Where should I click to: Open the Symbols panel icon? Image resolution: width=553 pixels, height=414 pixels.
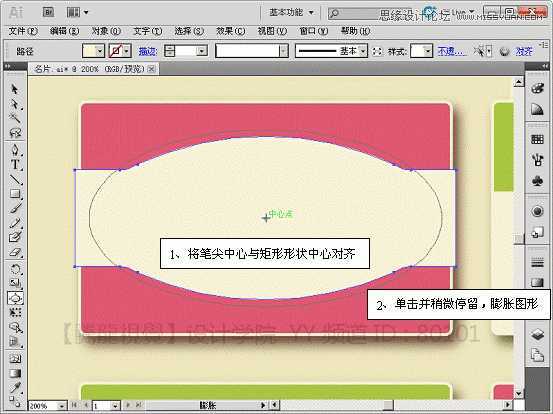pos(537,181)
